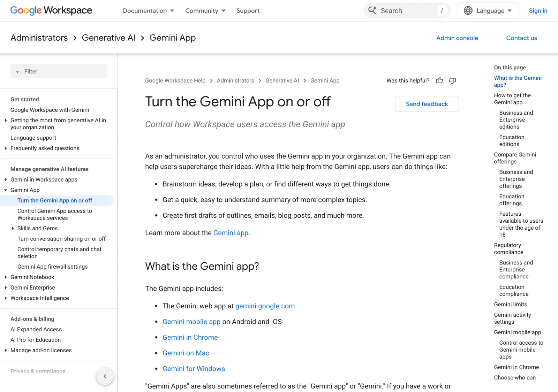
Task: Expand Frequently asked questions item
Action: 6,148
